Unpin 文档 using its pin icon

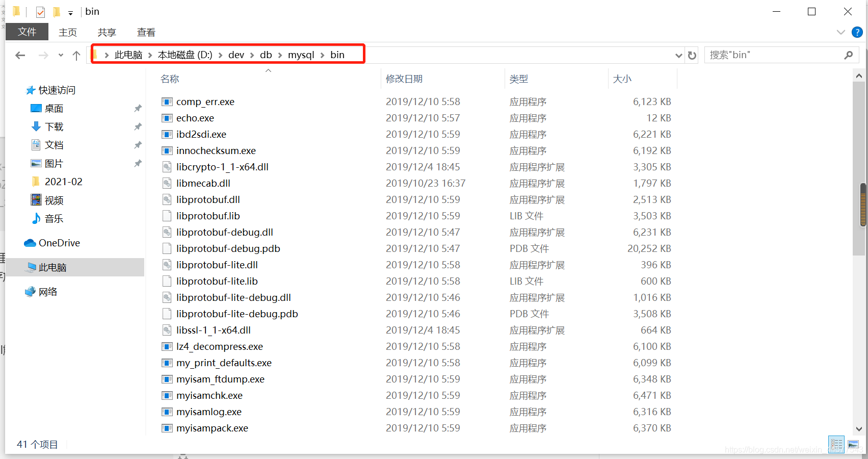[138, 145]
